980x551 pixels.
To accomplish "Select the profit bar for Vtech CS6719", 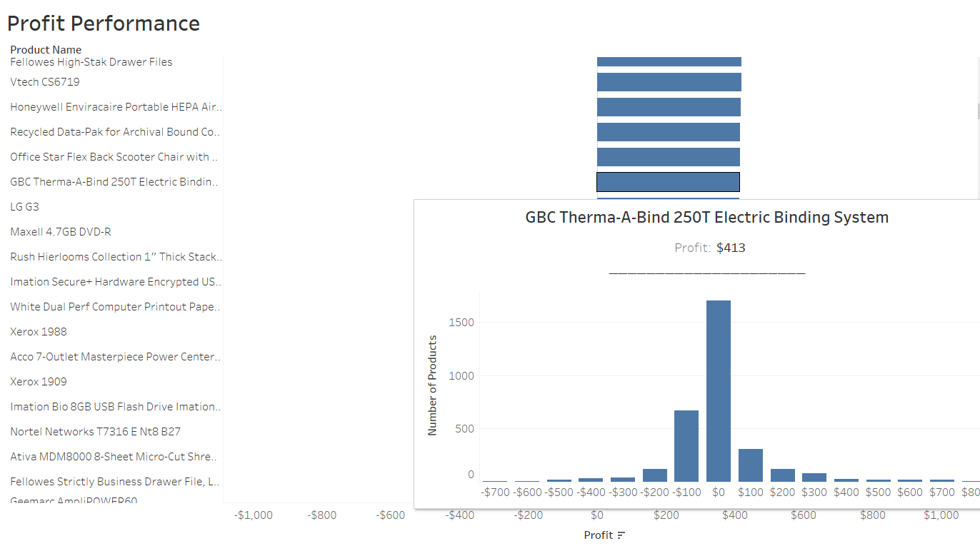I will (x=669, y=82).
